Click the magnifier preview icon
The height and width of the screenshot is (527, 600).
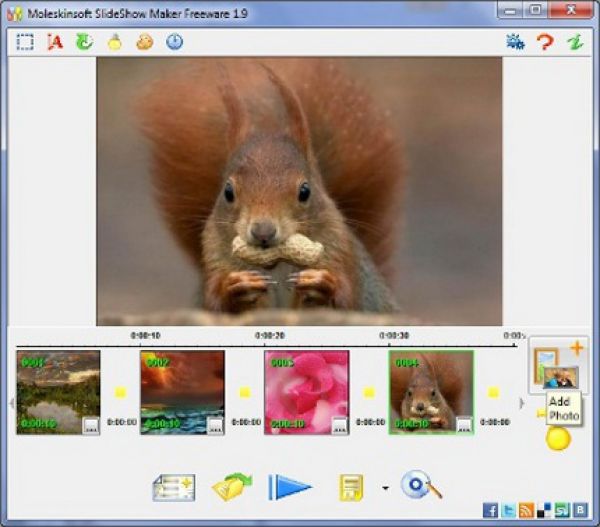tap(421, 486)
